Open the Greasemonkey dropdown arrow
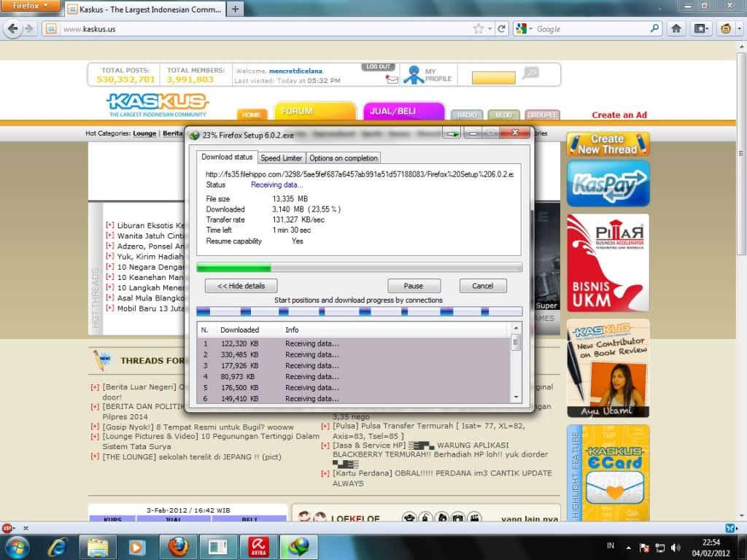This screenshot has width=747, height=560. click(739, 28)
